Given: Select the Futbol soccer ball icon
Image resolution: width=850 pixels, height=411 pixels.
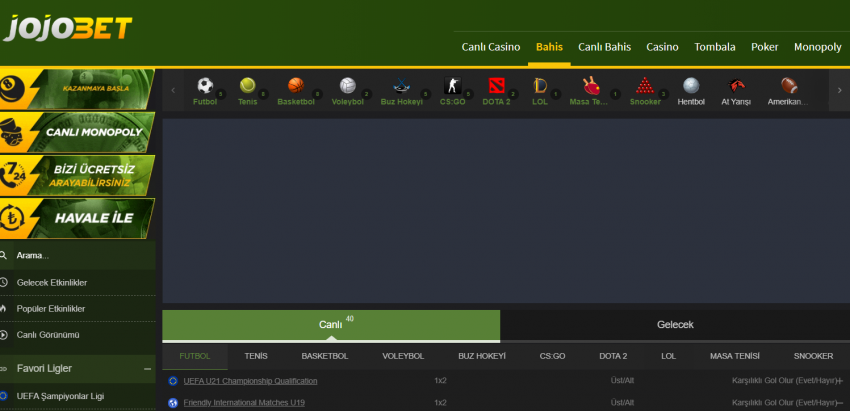Looking at the screenshot, I should point(205,85).
